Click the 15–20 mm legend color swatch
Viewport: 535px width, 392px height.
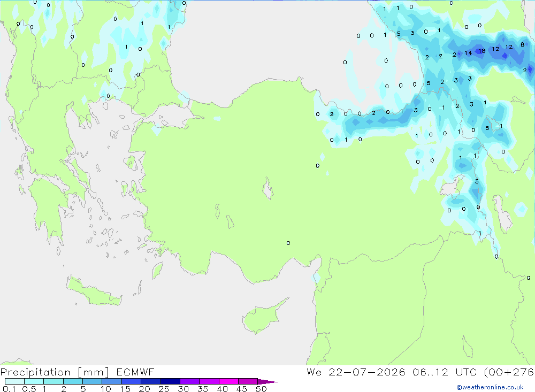tap(132, 381)
